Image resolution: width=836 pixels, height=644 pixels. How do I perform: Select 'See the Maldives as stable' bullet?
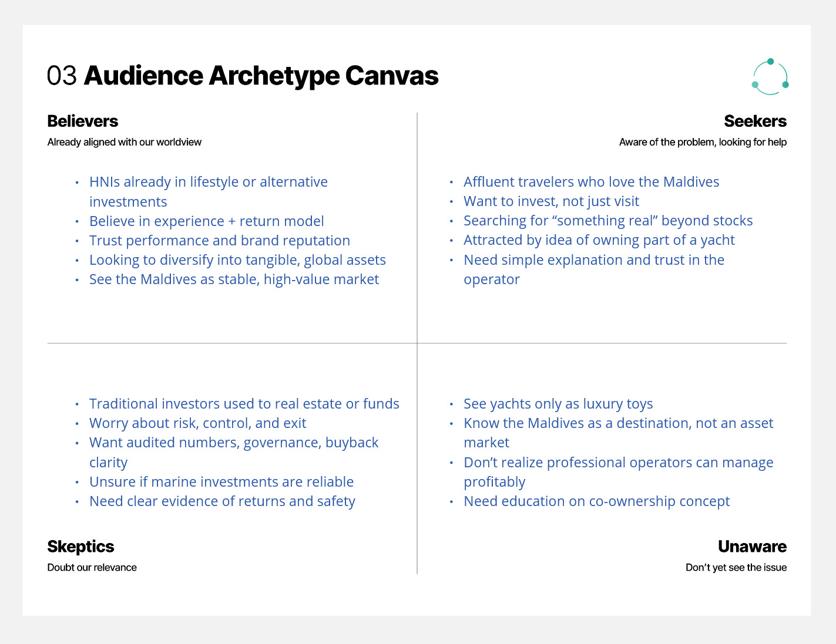coord(234,279)
